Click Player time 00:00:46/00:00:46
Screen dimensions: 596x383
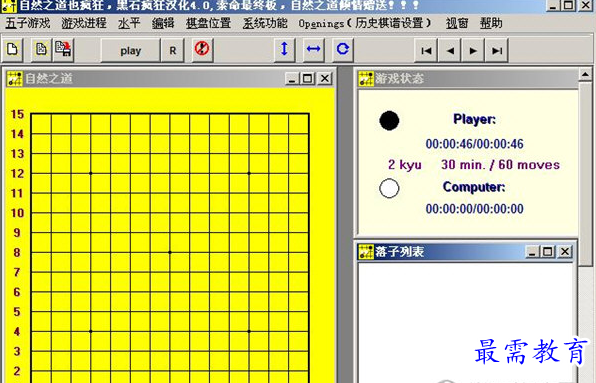tap(474, 144)
